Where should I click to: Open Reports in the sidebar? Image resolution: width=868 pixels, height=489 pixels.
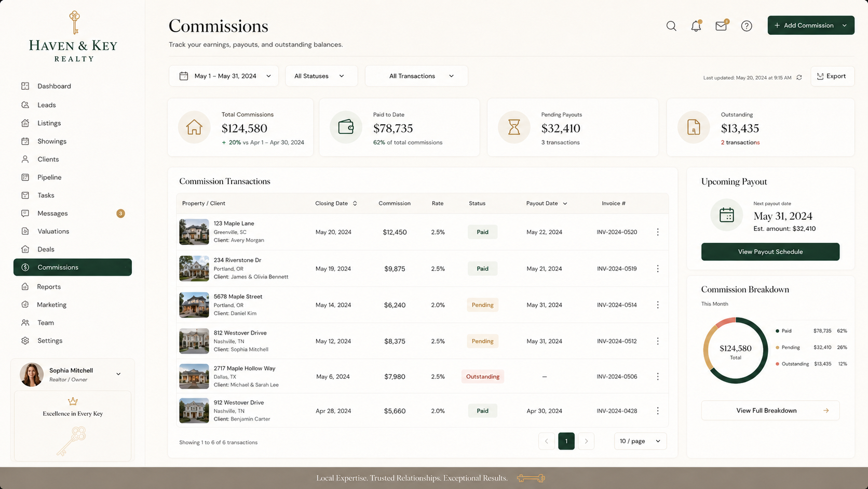[x=73, y=287]
